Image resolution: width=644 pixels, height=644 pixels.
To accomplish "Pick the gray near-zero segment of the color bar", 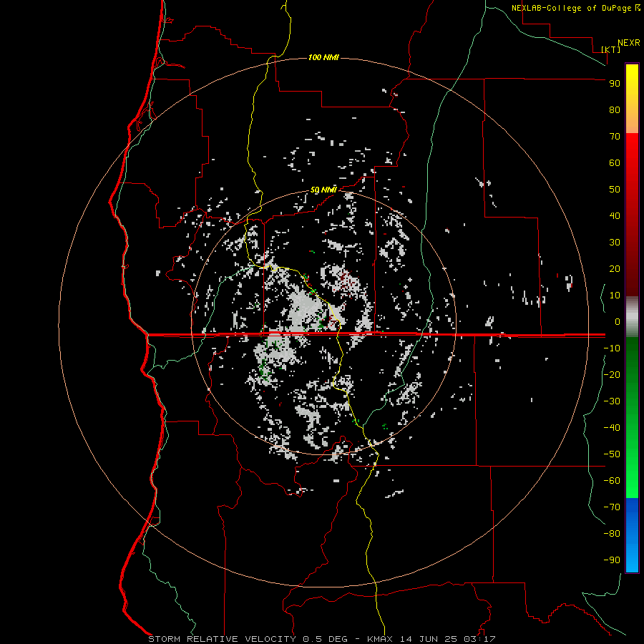I will [632, 317].
